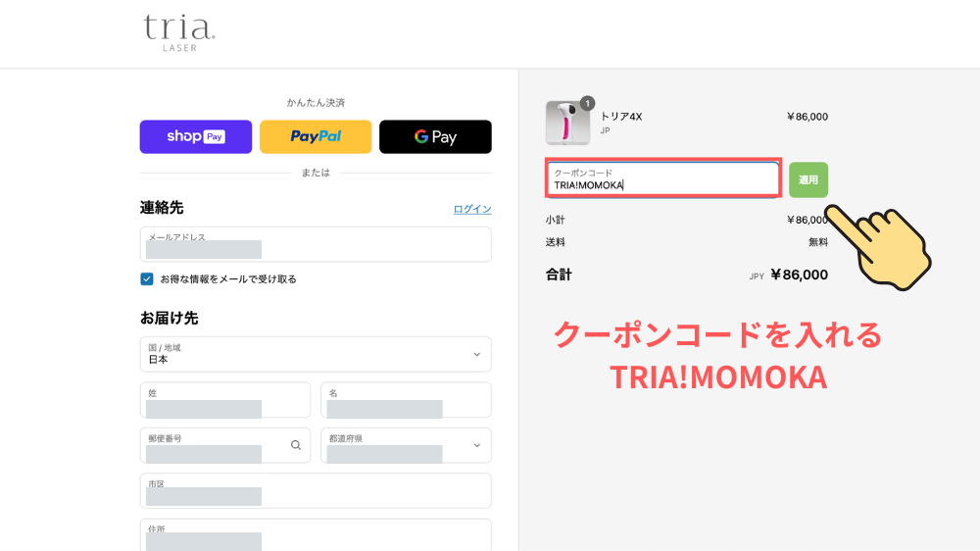Pay with Shop Pay button
Viewport: 980px width, 551px height.
point(196,136)
